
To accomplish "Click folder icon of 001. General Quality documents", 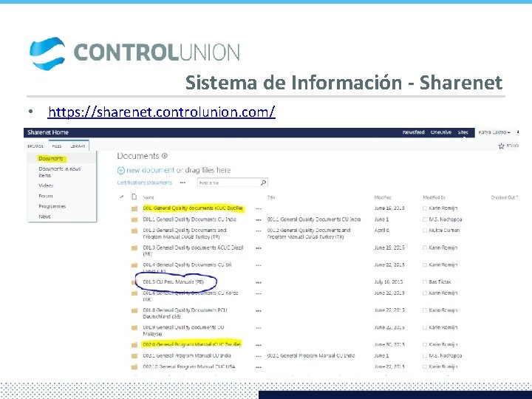I will click(134, 208).
